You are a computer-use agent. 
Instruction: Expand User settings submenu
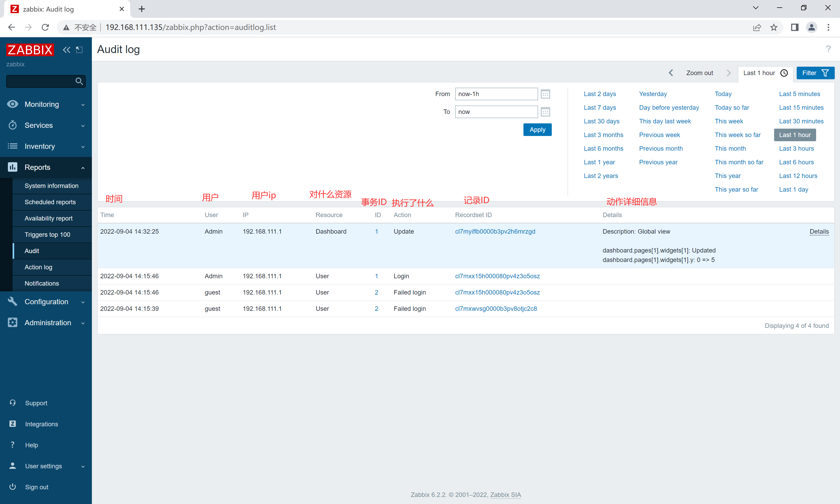click(83, 466)
